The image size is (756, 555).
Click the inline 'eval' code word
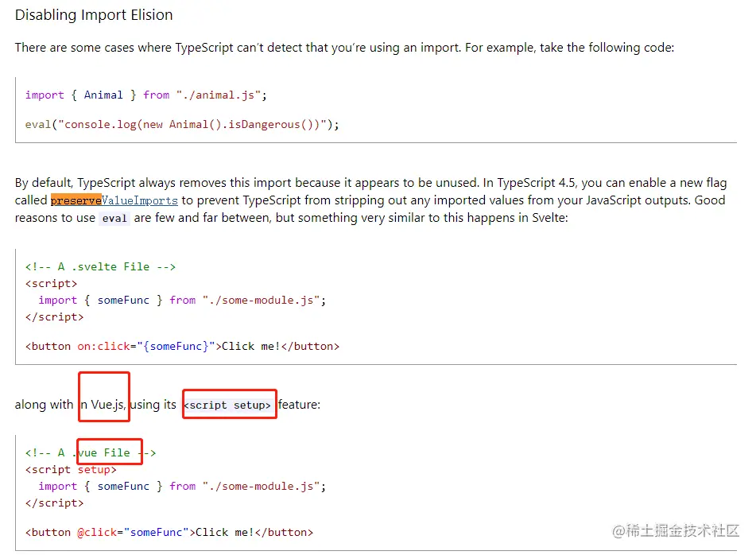(x=114, y=219)
